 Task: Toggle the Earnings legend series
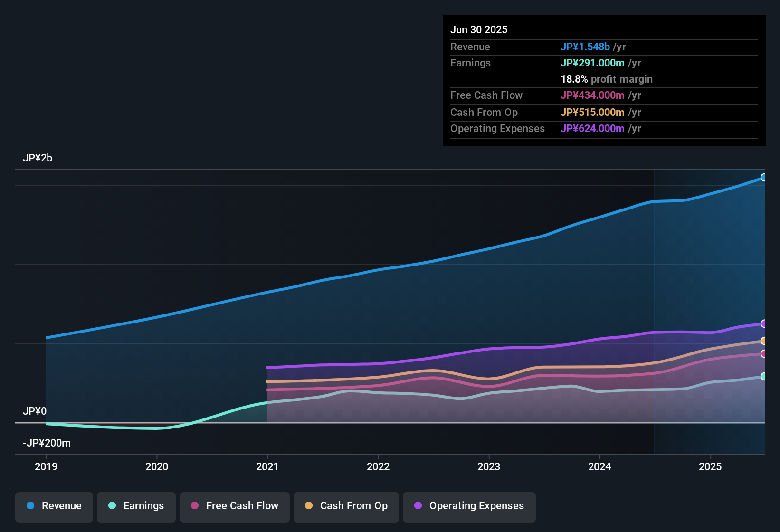coord(136,506)
